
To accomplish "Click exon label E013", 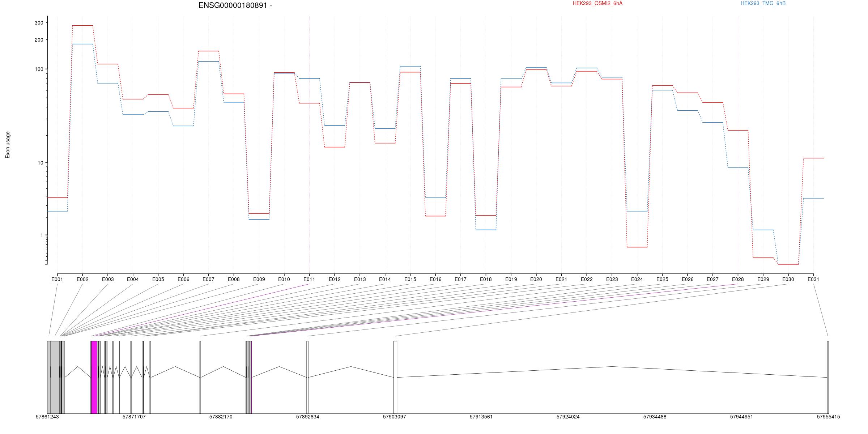I will click(360, 279).
